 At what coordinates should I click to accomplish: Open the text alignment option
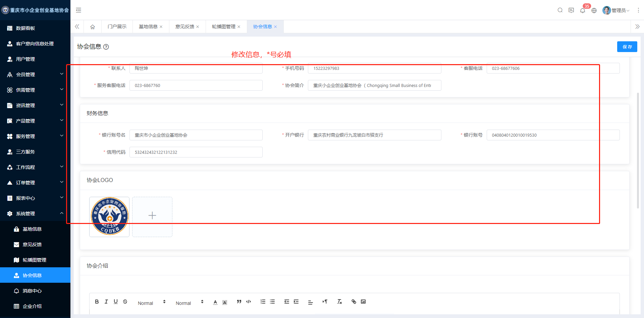tap(311, 302)
